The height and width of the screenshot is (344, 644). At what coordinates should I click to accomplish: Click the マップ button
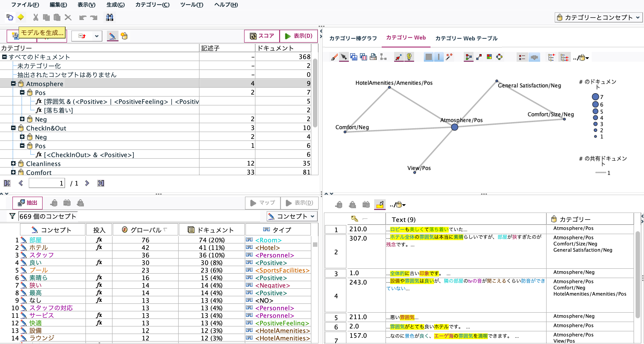coord(263,203)
